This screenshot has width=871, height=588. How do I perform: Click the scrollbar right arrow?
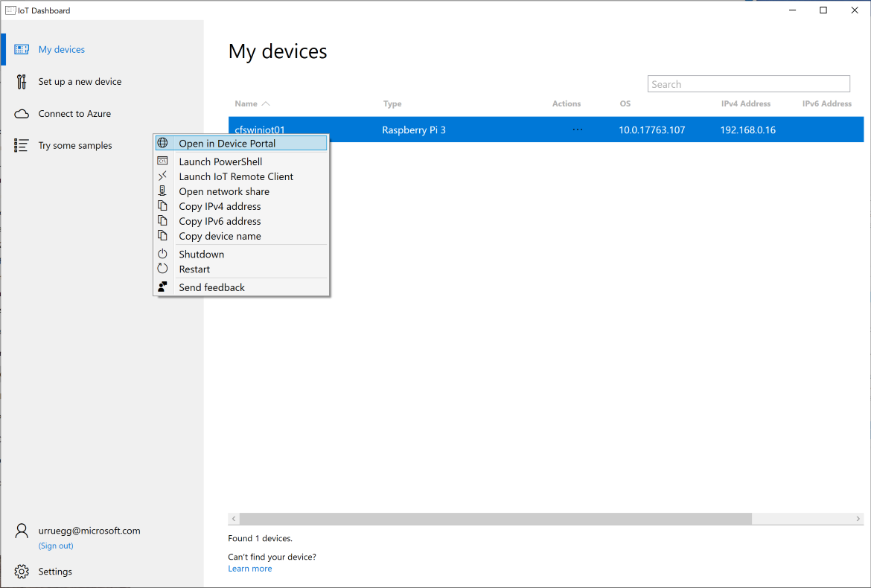pyautogui.click(x=858, y=519)
